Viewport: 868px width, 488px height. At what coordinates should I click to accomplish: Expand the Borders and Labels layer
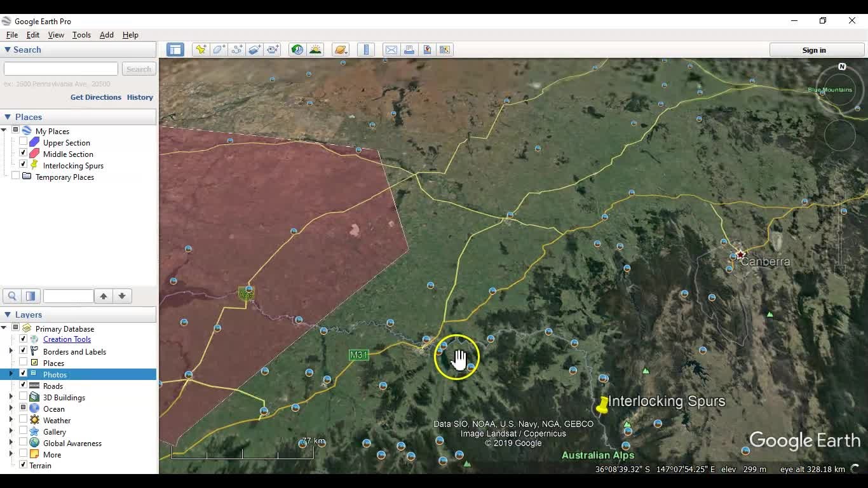10,351
